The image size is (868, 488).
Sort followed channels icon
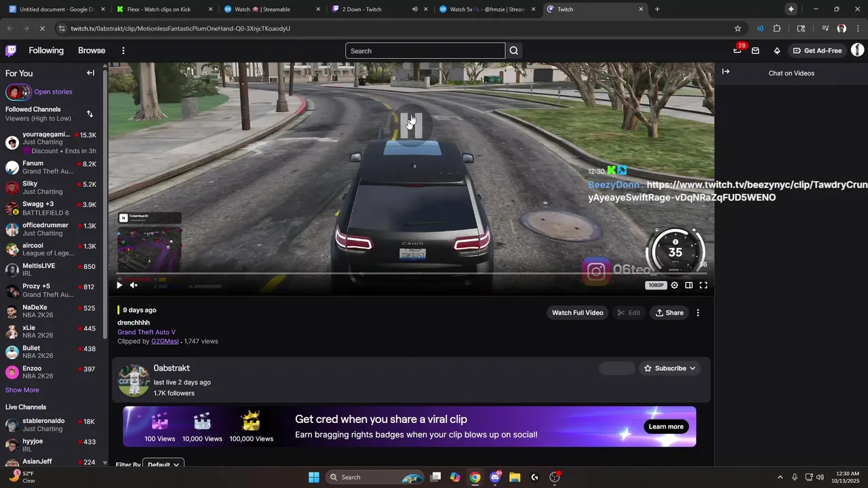point(90,114)
